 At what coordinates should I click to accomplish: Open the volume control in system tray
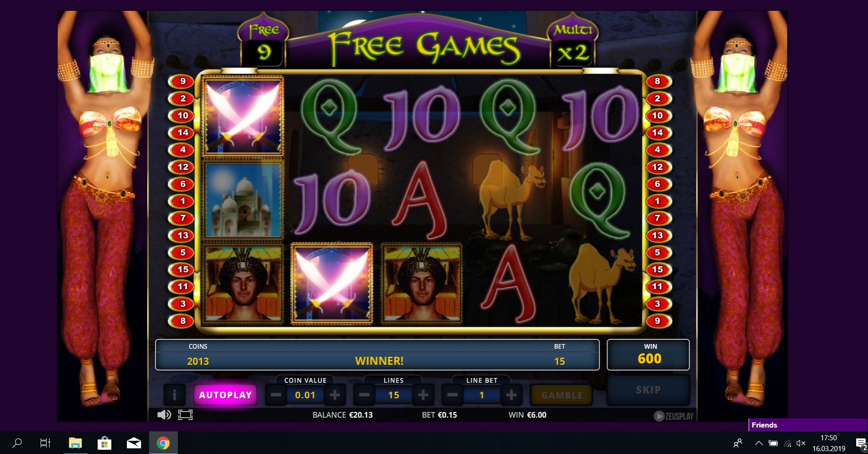pyautogui.click(x=801, y=443)
